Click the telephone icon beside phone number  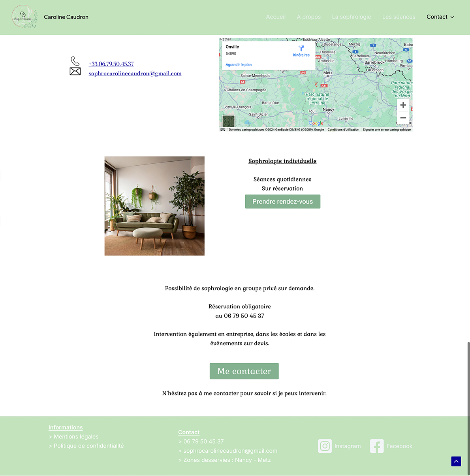click(x=75, y=61)
